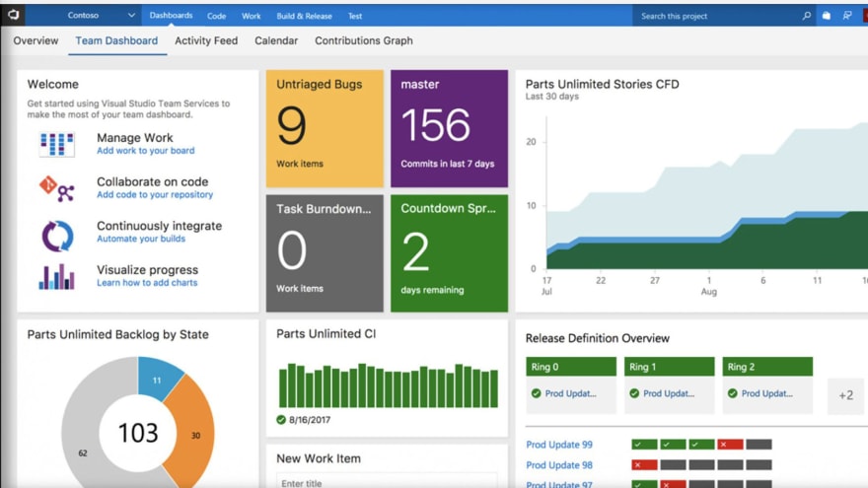
Task: Switch to the Contributions Graph tab
Action: tap(364, 41)
